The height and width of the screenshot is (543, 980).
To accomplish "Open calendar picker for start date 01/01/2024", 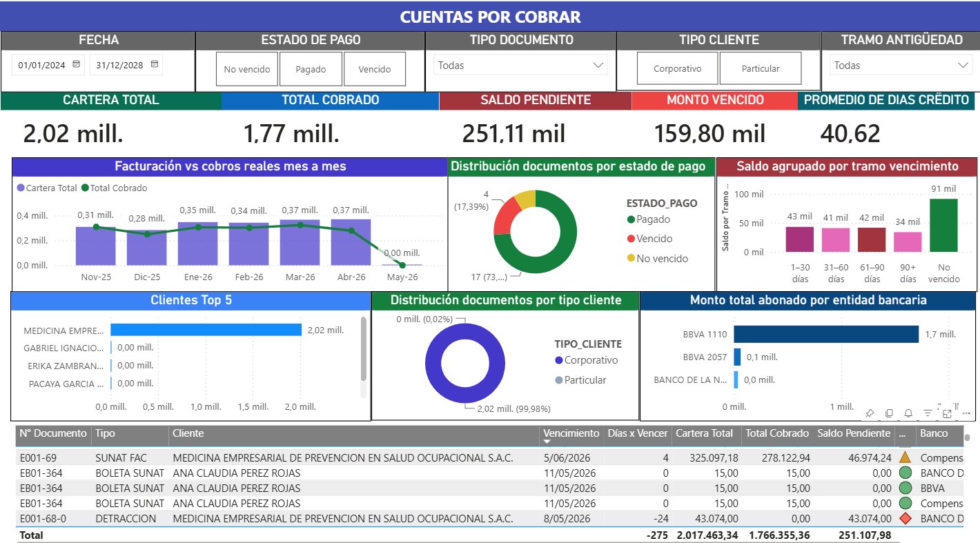I will (x=77, y=65).
